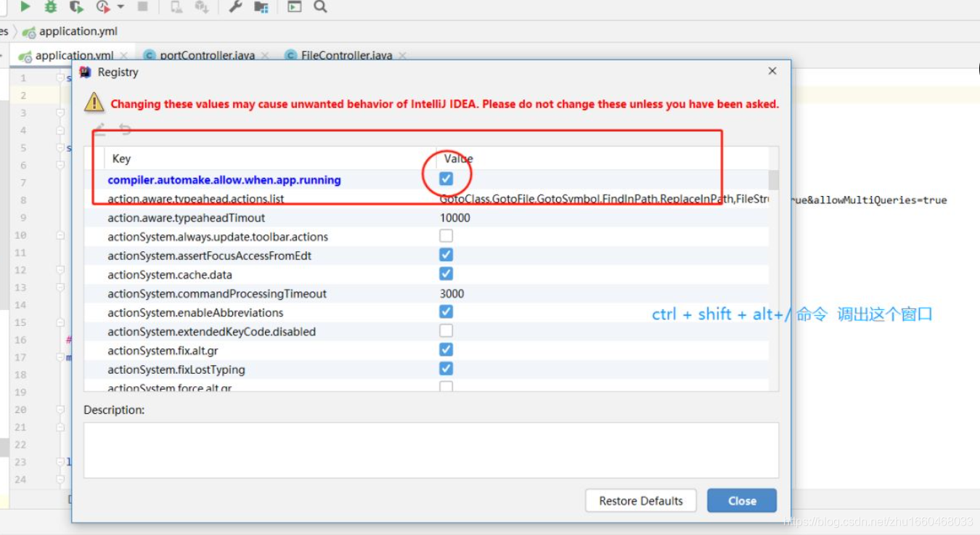Click the update running application icon
980x535 pixels.
point(202,7)
